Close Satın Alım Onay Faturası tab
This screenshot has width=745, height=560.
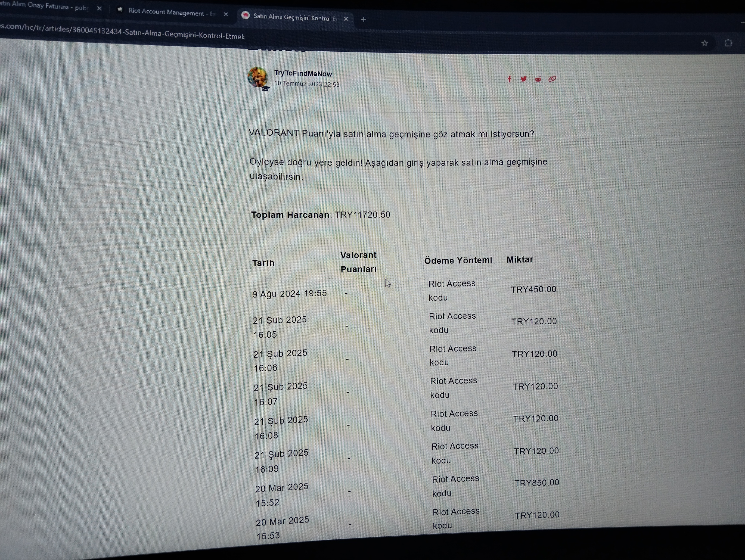(99, 8)
